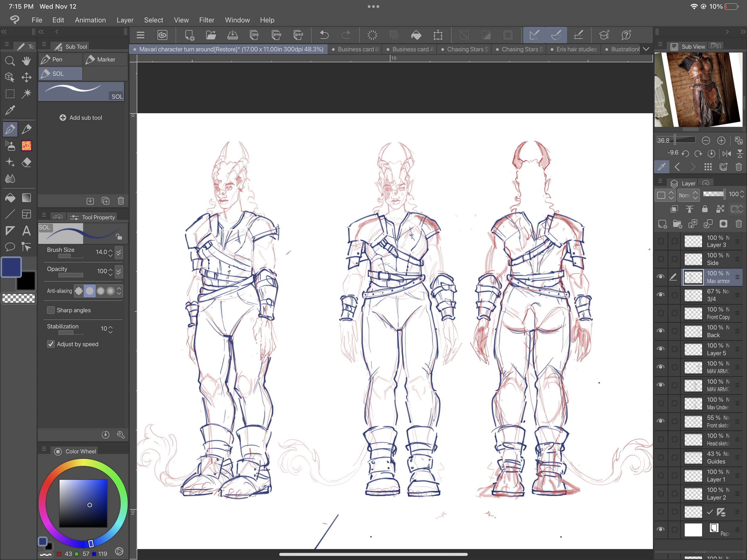
Task: Click Add sub tool button
Action: pyautogui.click(x=81, y=117)
